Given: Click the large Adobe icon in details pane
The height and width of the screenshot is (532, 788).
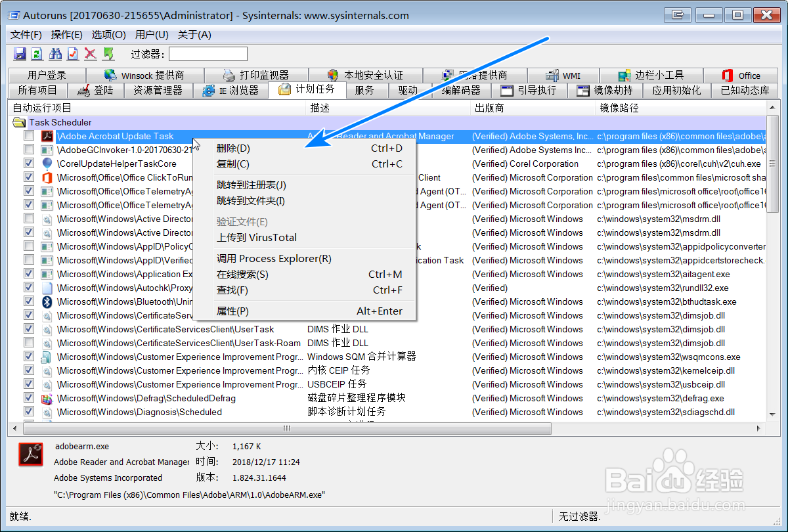Looking at the screenshot, I should [x=30, y=454].
